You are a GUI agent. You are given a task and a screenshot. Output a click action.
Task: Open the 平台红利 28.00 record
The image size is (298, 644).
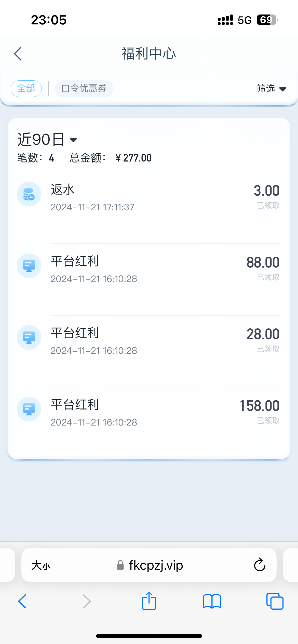(x=153, y=341)
